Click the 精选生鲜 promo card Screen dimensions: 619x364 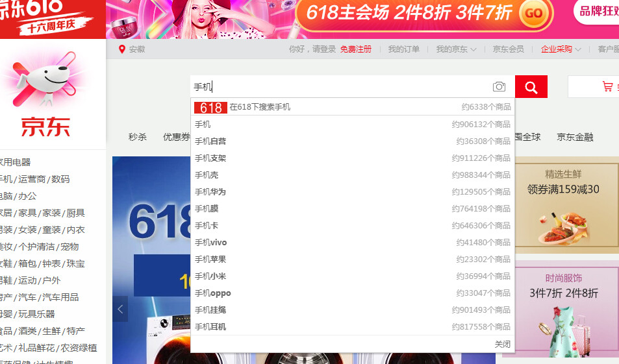pos(566,205)
